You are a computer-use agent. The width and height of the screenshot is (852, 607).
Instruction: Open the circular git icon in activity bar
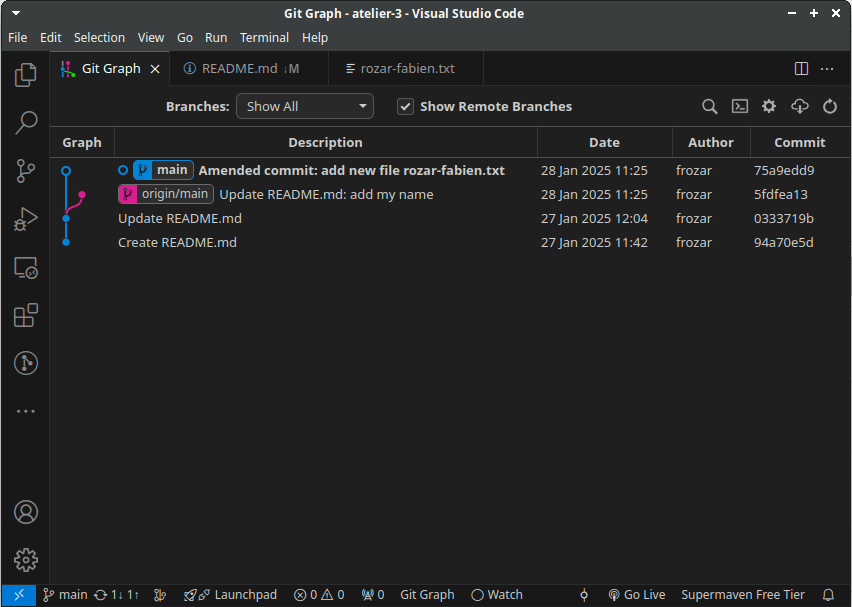pos(26,363)
